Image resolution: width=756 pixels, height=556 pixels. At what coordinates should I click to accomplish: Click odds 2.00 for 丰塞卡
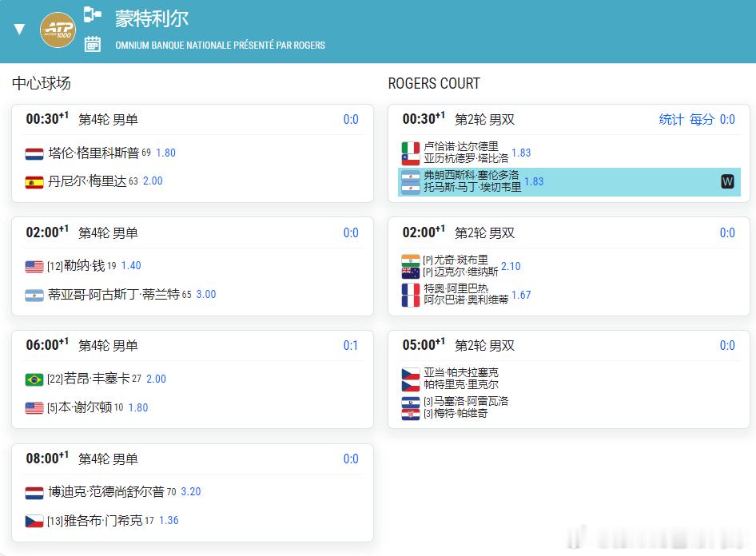tap(156, 379)
